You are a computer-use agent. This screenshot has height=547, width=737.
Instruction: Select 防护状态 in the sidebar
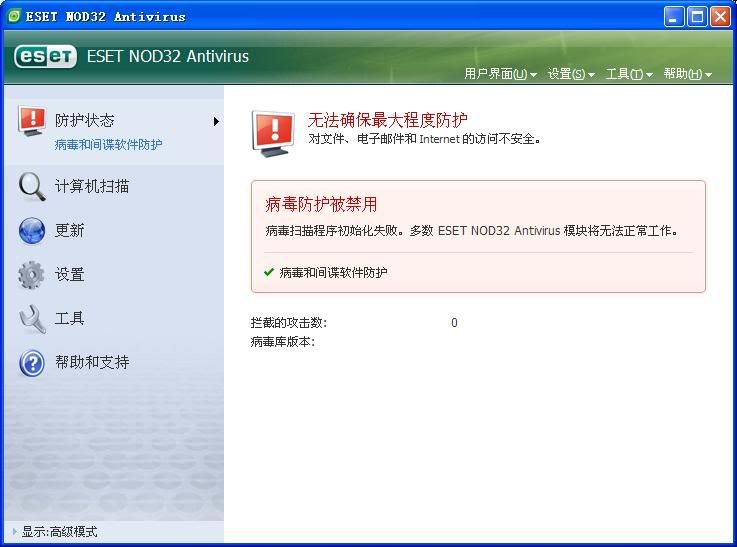click(85, 121)
